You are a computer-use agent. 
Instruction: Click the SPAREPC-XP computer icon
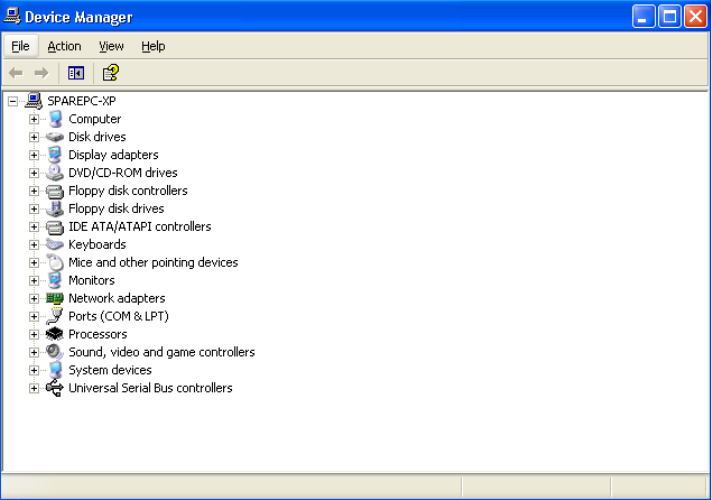34,101
